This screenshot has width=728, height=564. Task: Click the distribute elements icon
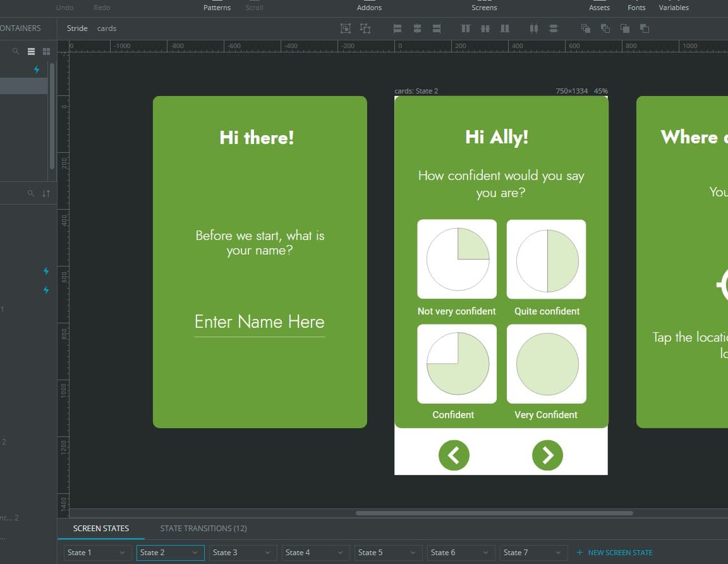coord(533,28)
